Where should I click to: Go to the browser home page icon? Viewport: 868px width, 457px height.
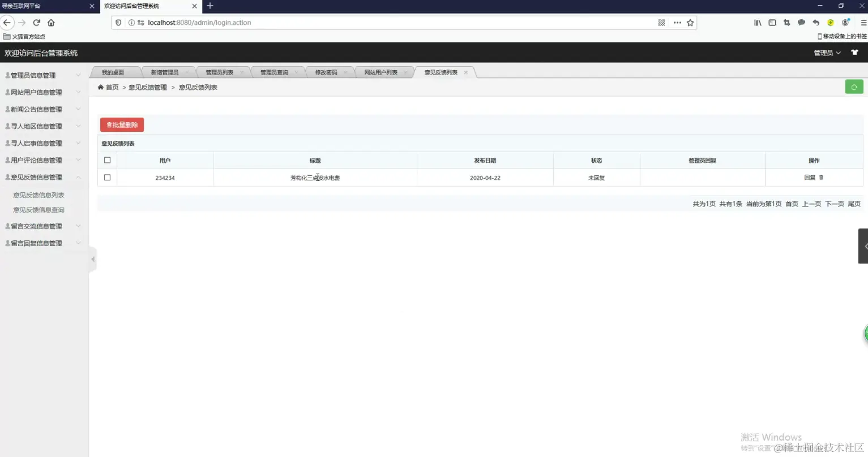(x=51, y=23)
